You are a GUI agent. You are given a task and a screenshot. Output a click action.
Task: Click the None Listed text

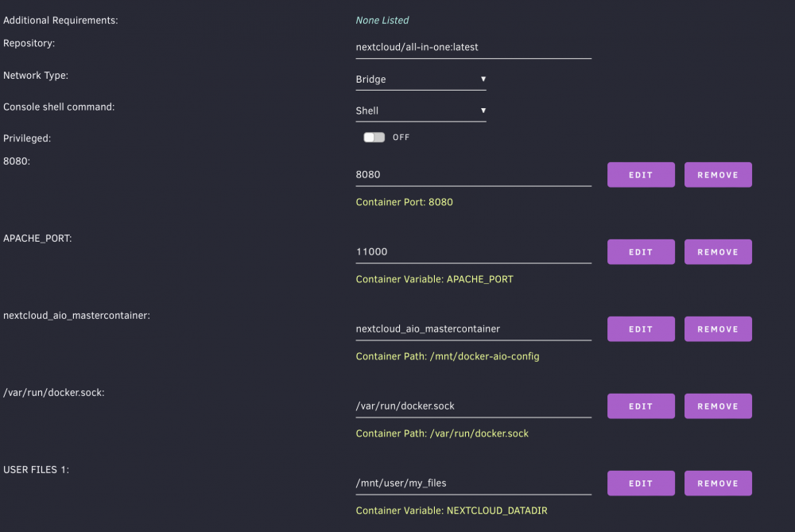coord(382,21)
